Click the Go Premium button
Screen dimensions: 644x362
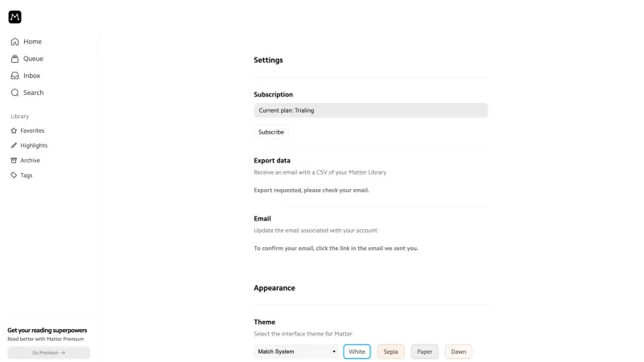pyautogui.click(x=49, y=352)
